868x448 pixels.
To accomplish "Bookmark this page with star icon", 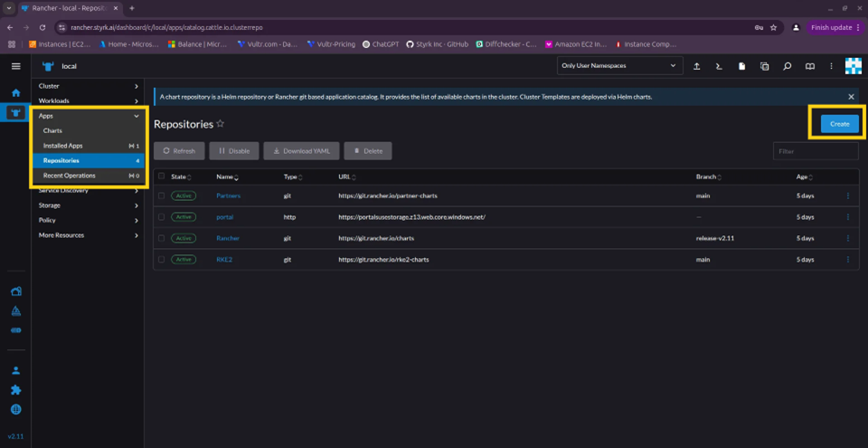I will click(x=773, y=27).
